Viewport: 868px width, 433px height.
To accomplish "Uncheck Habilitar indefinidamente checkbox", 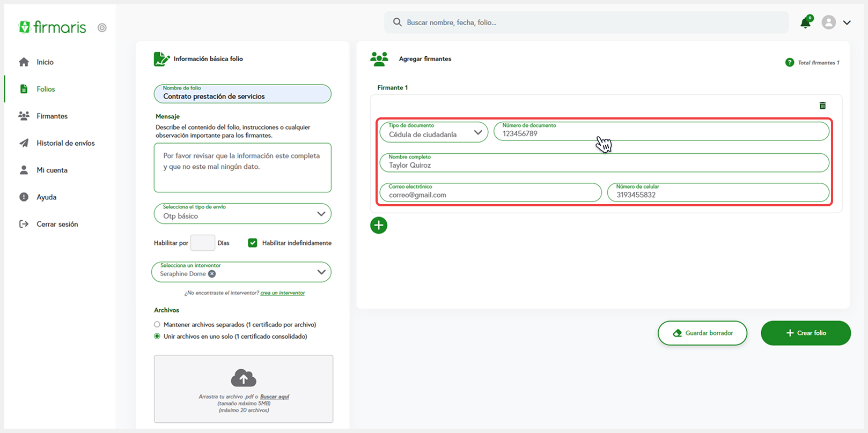I will (253, 243).
